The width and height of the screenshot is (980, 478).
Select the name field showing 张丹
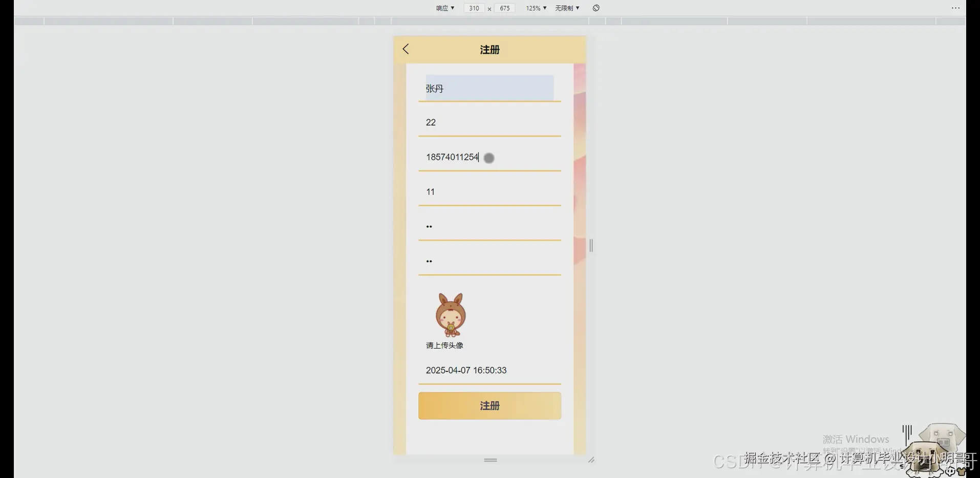click(x=489, y=88)
